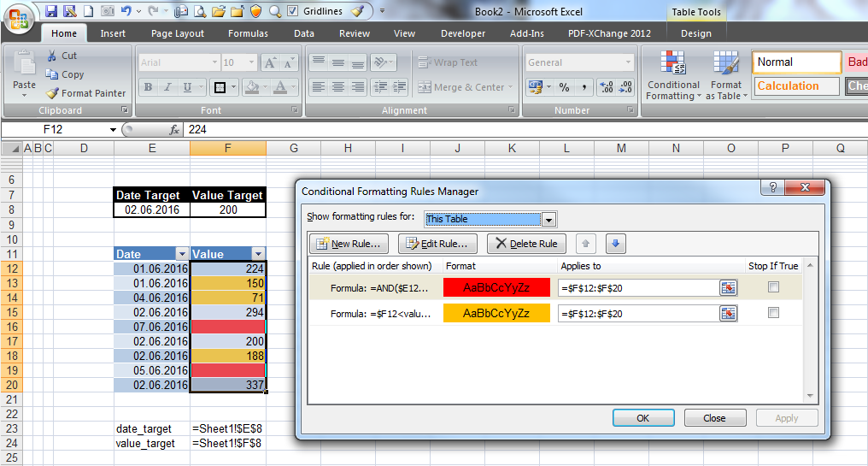The height and width of the screenshot is (466, 868).
Task: Toggle the Gridlines checkbox in toolbar
Action: coord(294,11)
